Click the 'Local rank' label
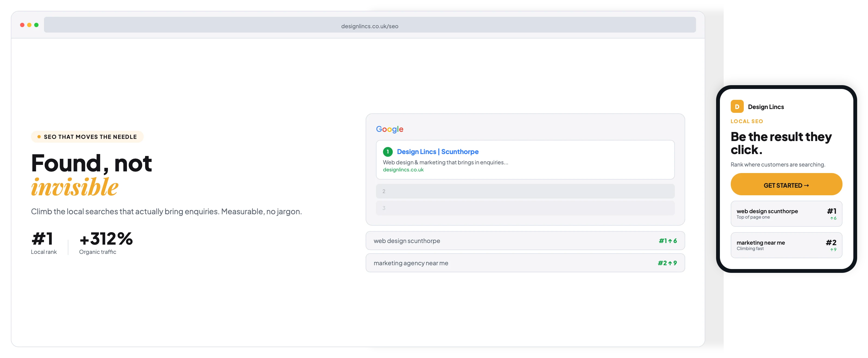868x358 pixels. point(44,252)
